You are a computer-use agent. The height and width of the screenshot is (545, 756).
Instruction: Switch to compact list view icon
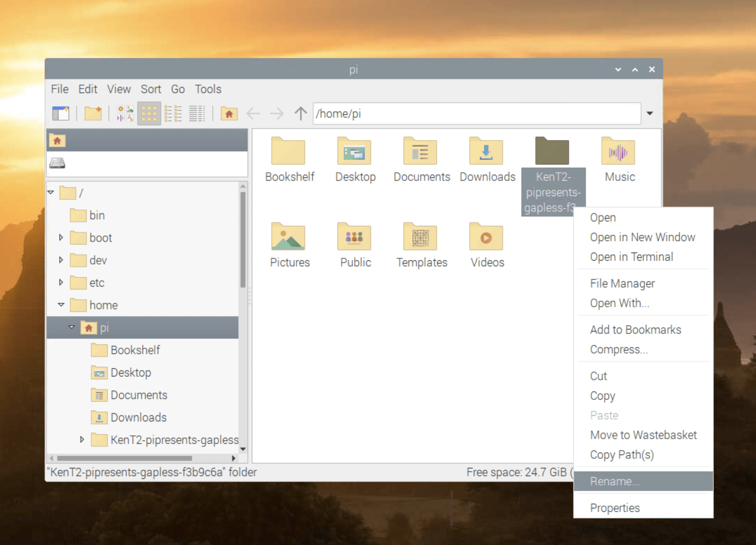pos(173,114)
